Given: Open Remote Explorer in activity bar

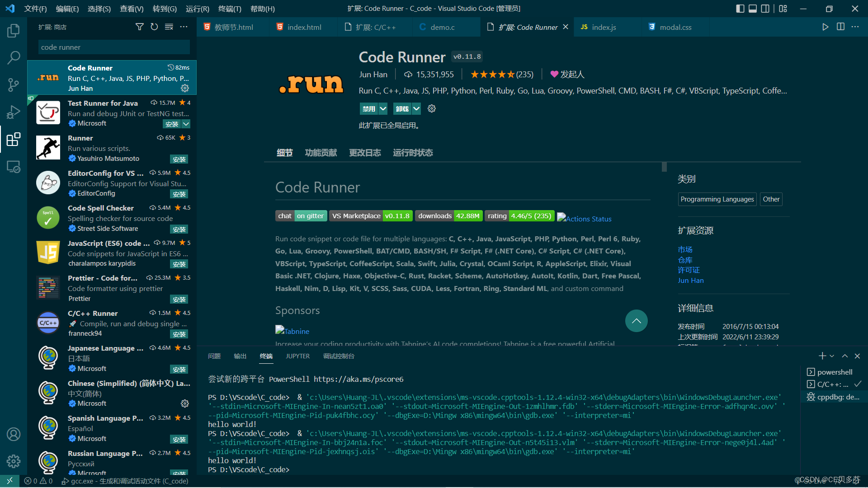Looking at the screenshot, I should pyautogui.click(x=14, y=167).
